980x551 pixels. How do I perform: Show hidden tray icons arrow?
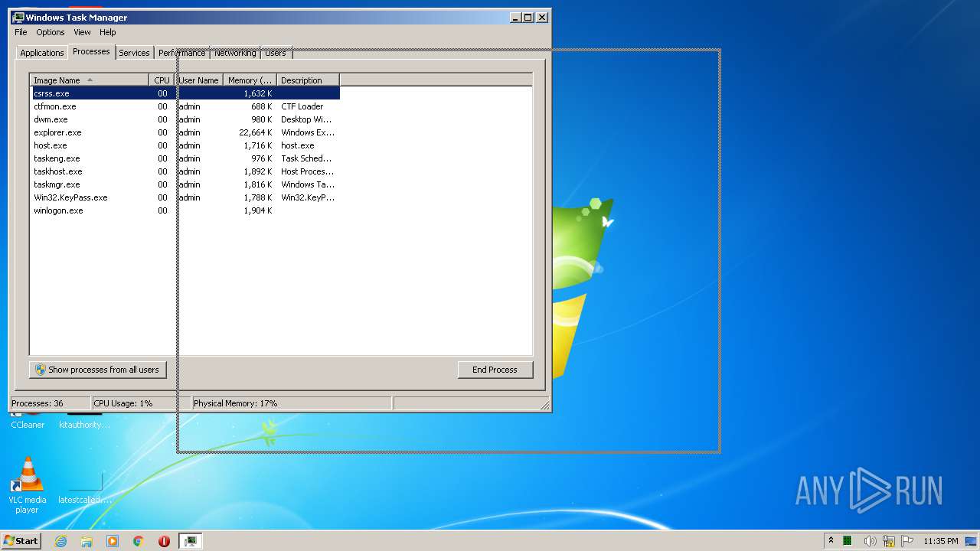click(x=831, y=541)
